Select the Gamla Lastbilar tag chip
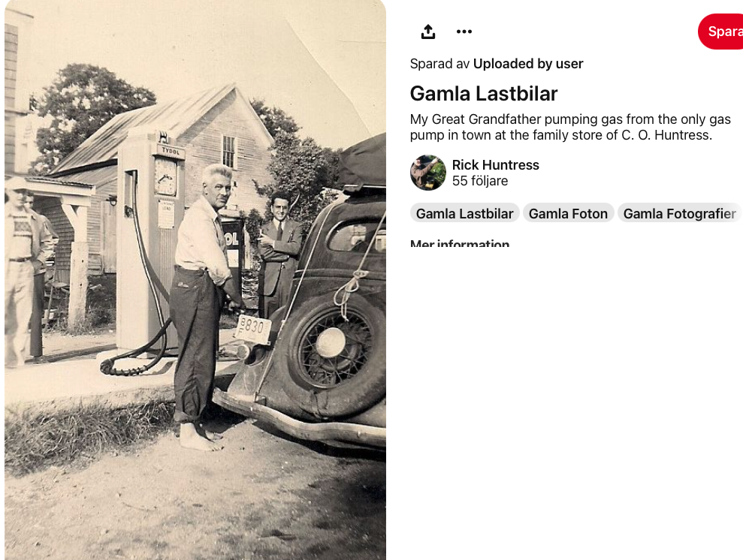The width and height of the screenshot is (743, 560). [x=464, y=214]
